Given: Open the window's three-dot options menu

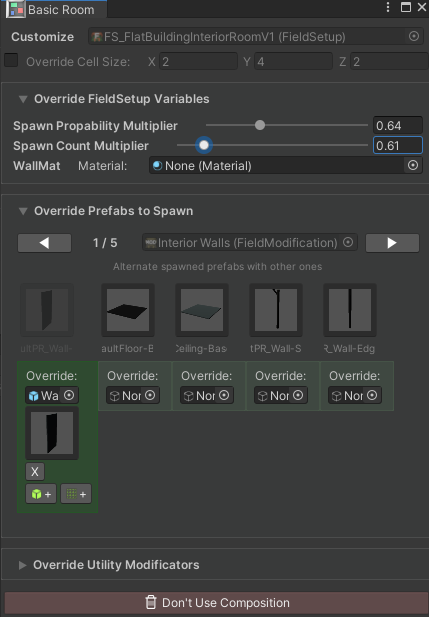Looking at the screenshot, I should (x=388, y=7).
